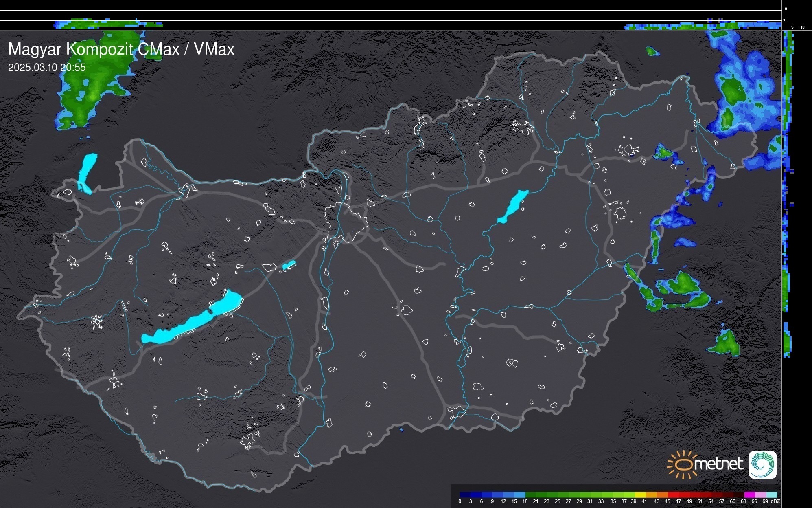The width and height of the screenshot is (812, 508).
Task: Select the yellow 39 dBZ color swatch
Action: pyautogui.click(x=640, y=495)
